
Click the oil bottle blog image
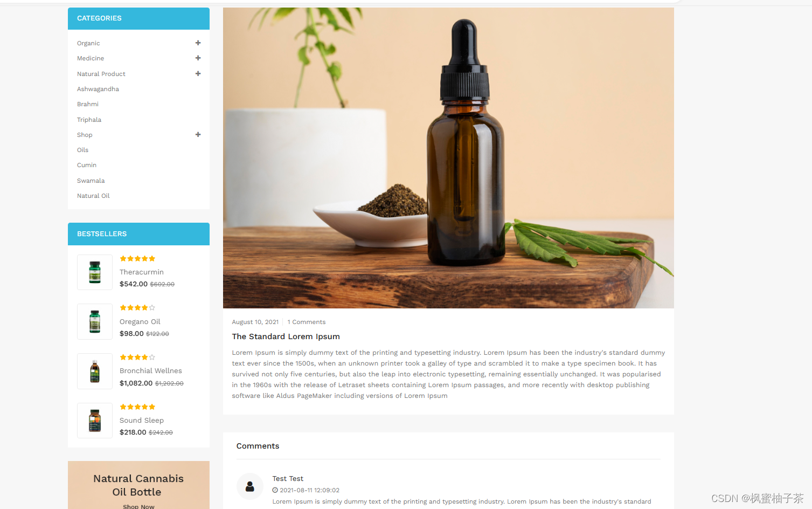448,158
